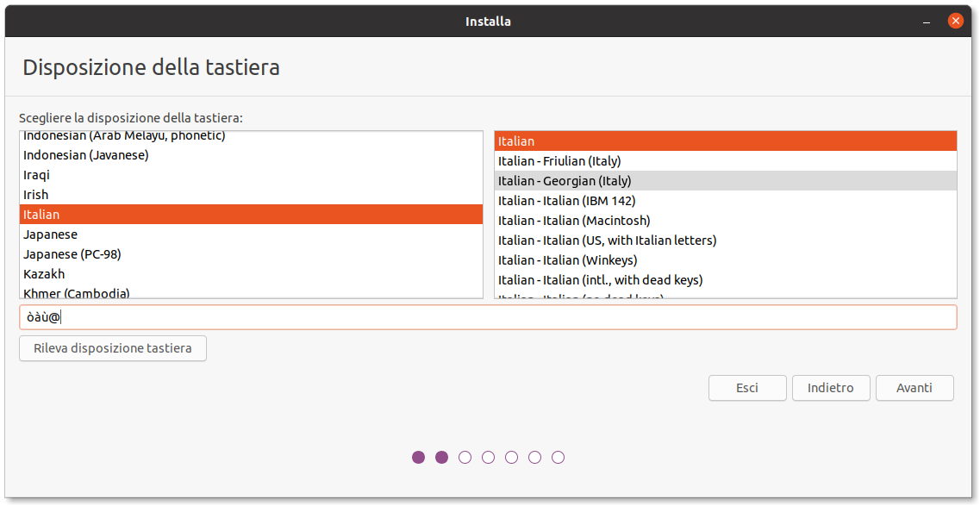
Task: Click Rileva disposizione tastiera button
Action: coord(112,348)
